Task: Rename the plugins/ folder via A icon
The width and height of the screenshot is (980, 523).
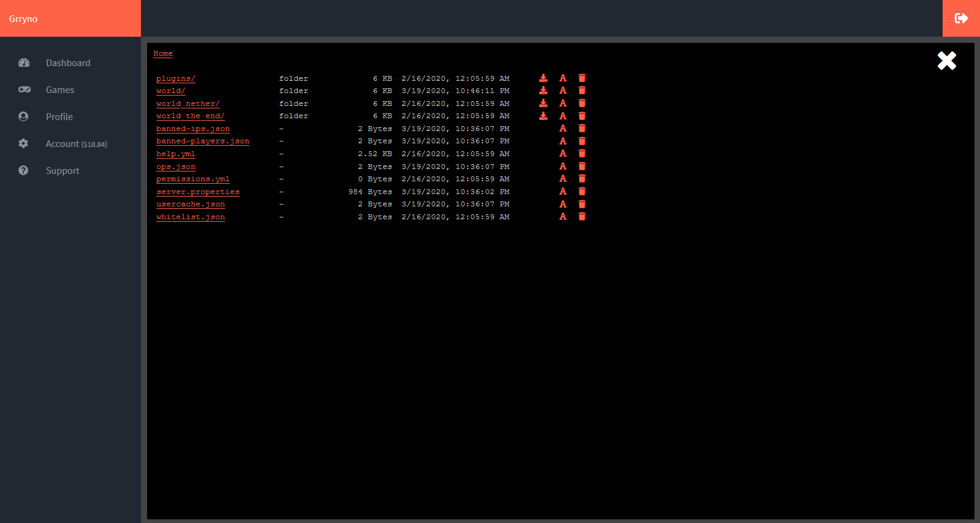Action: coord(563,78)
